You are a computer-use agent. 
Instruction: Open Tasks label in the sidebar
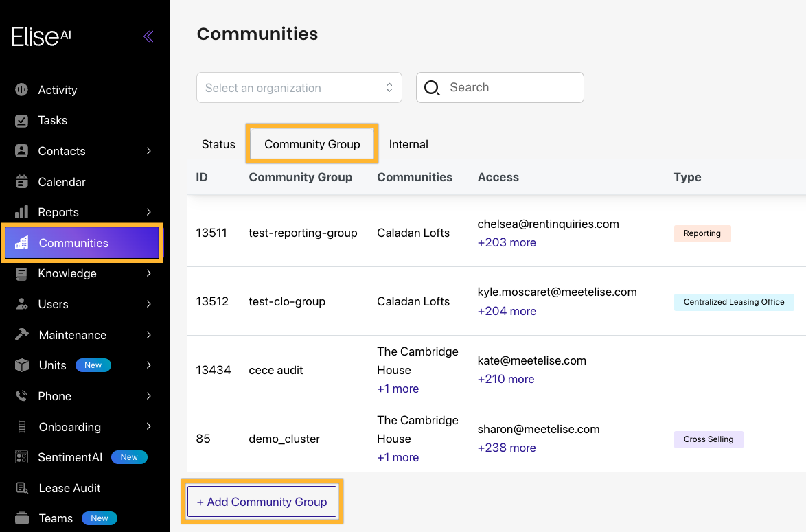52,120
